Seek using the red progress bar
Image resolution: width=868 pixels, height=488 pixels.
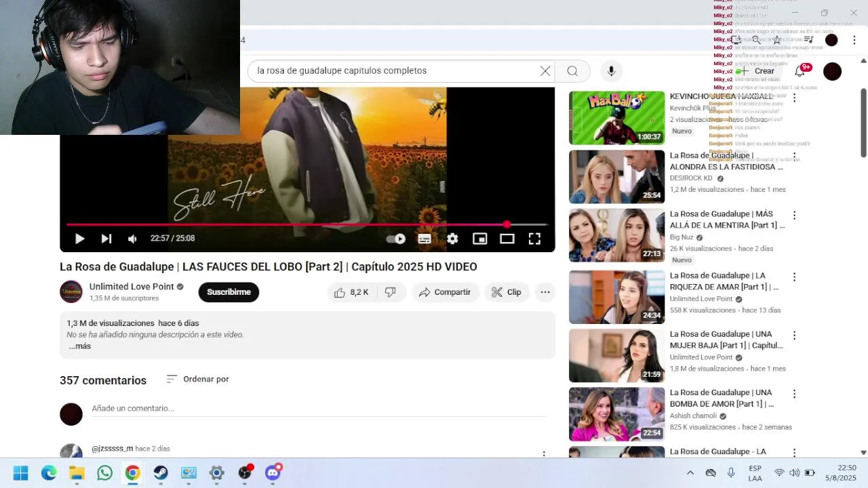point(307,224)
